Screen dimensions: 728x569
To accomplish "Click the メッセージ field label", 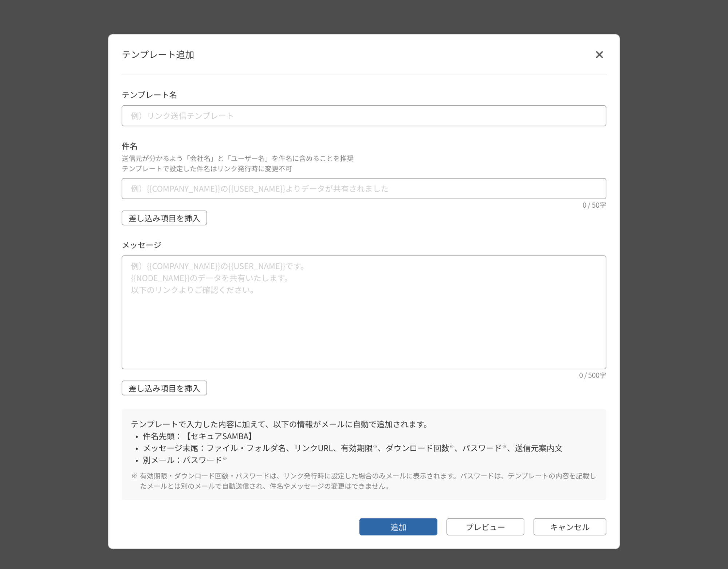I will [x=141, y=245].
